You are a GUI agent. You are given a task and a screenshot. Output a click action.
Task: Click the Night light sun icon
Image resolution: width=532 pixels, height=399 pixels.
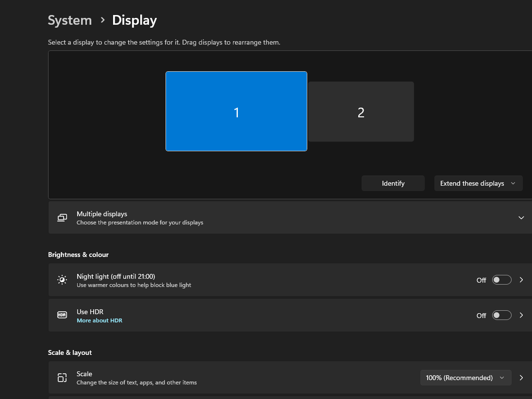pyautogui.click(x=62, y=280)
